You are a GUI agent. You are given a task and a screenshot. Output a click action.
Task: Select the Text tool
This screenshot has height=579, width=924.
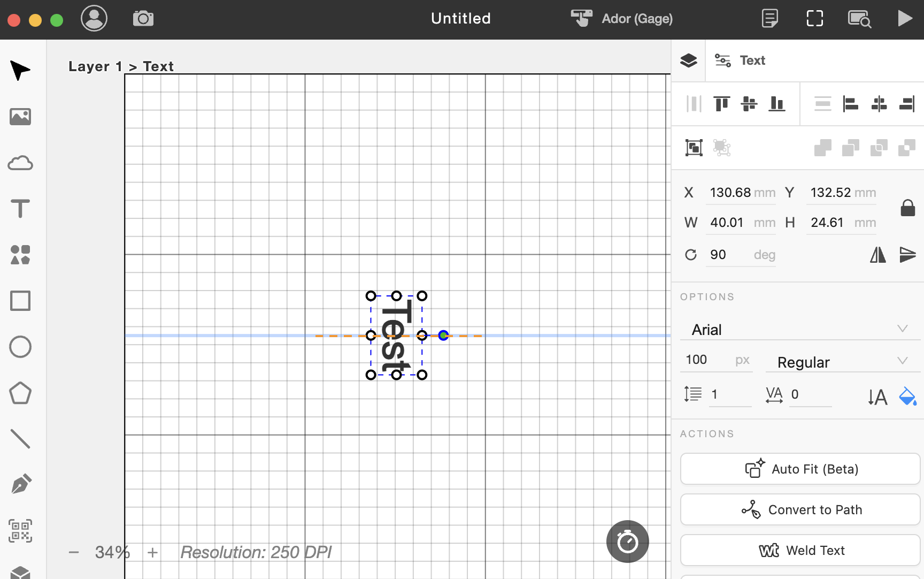coord(20,209)
